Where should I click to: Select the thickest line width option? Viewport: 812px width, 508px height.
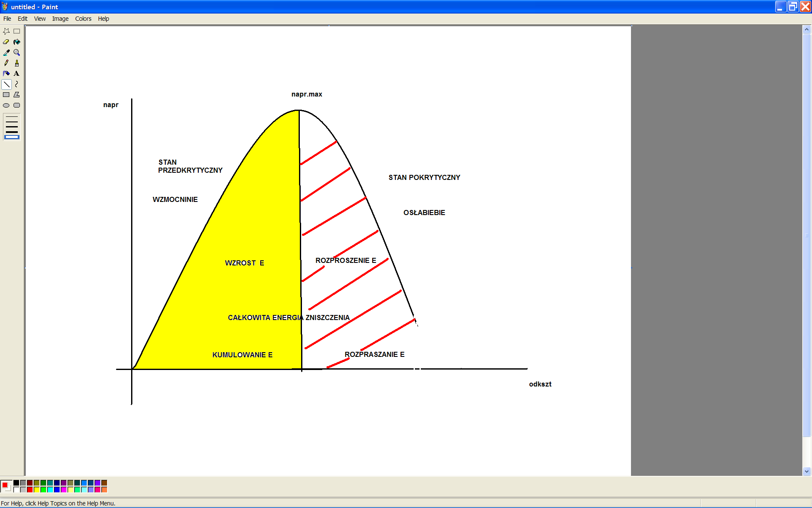pos(12,137)
